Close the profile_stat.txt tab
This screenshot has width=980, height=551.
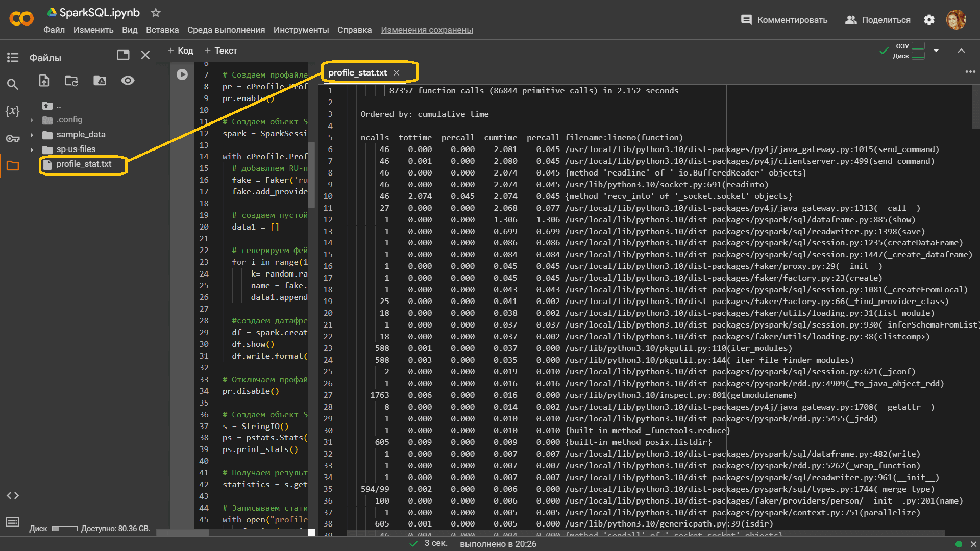click(397, 73)
